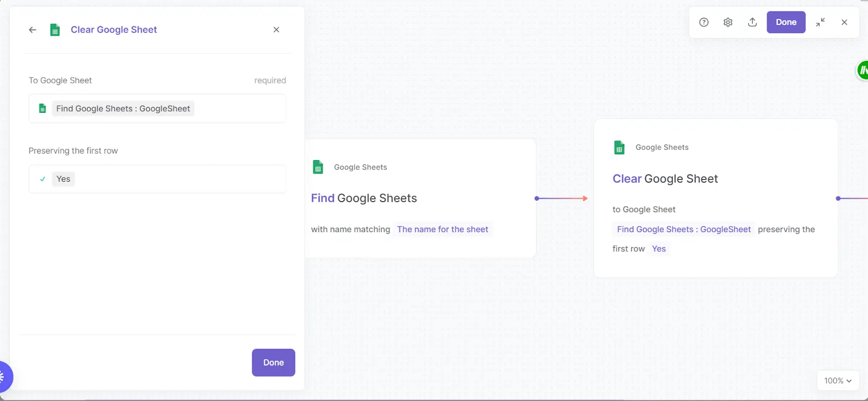Open the 100% zoom dropdown
The height and width of the screenshot is (401, 868).
[x=838, y=381]
